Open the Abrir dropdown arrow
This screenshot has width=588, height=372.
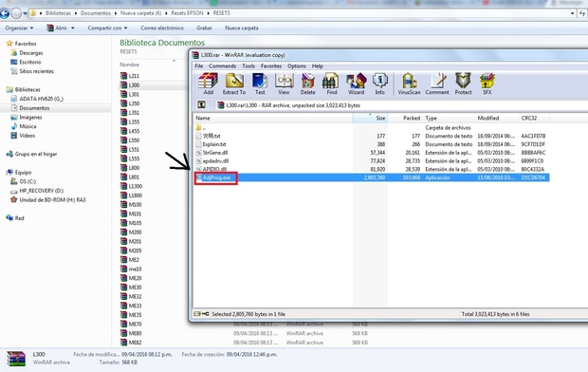(x=72, y=28)
